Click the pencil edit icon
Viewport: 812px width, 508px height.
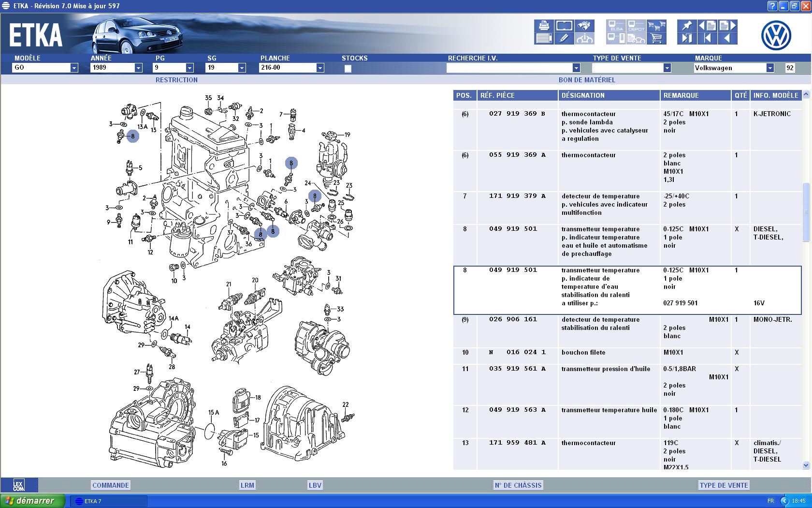[x=564, y=38]
